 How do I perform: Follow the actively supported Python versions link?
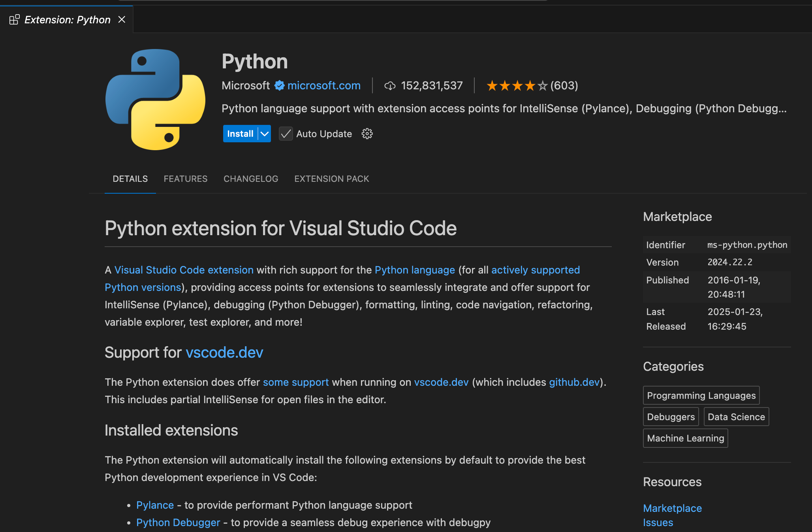(x=536, y=270)
